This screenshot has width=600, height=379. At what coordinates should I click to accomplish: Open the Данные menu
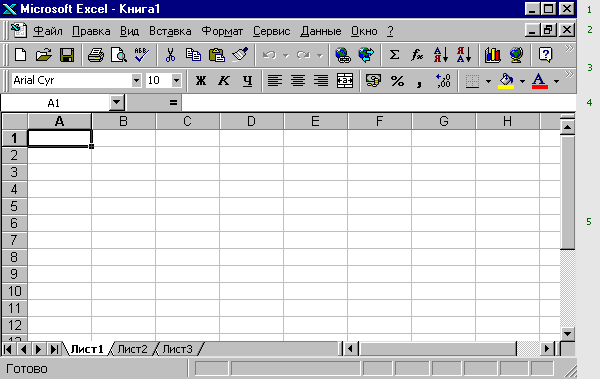(320, 31)
